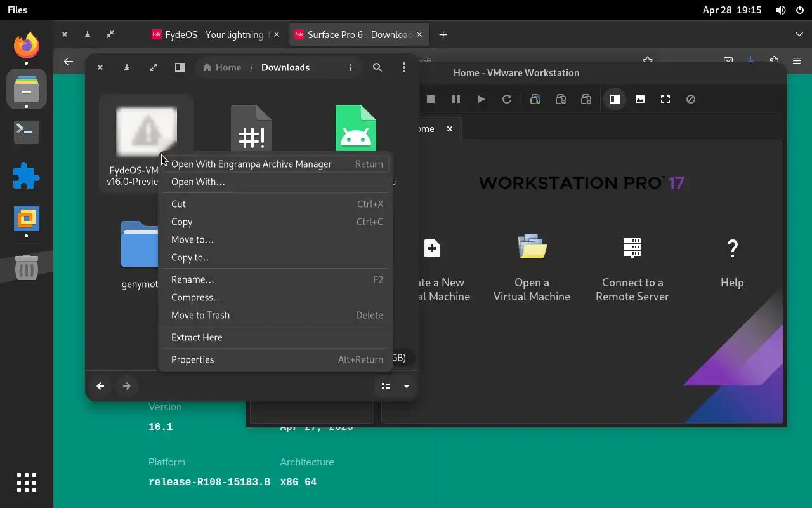
Task: Click the Files search icon
Action: [x=377, y=67]
